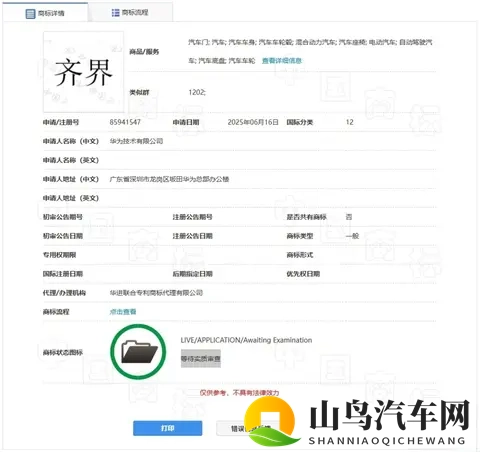Screen dimensions: 480x452
Task: Click the 代理/办理机构 label
Action: pyautogui.click(x=64, y=293)
